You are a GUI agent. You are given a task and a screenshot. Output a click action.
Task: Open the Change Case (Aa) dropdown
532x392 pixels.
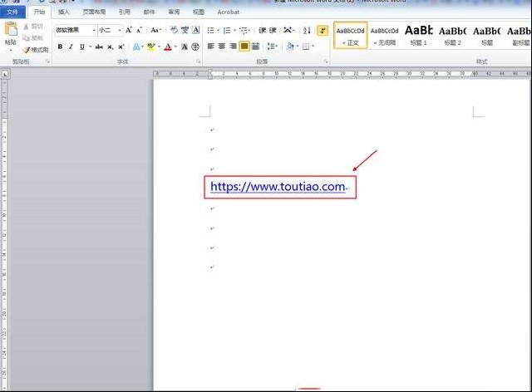pyautogui.click(x=155, y=30)
